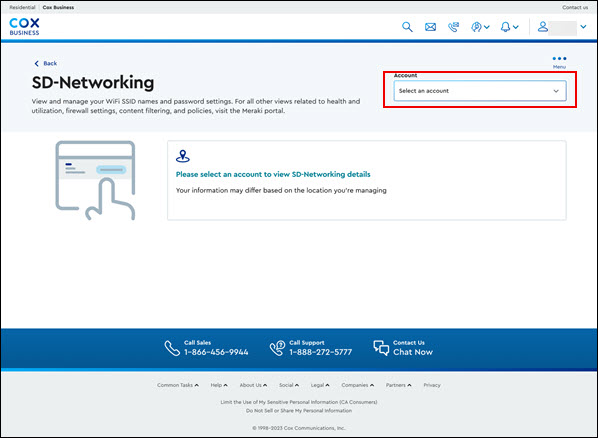Expand Common Tasks footer menu

point(178,385)
